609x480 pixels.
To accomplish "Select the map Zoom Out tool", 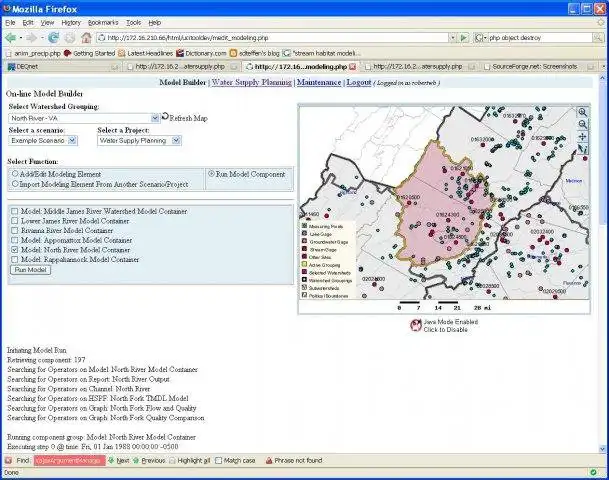I will point(582,124).
